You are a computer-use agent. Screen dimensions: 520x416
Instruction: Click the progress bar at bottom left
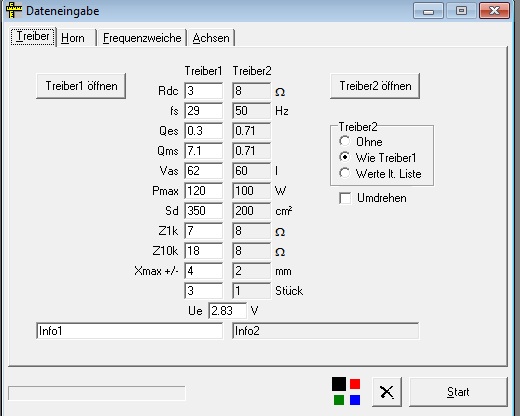[x=97, y=393]
